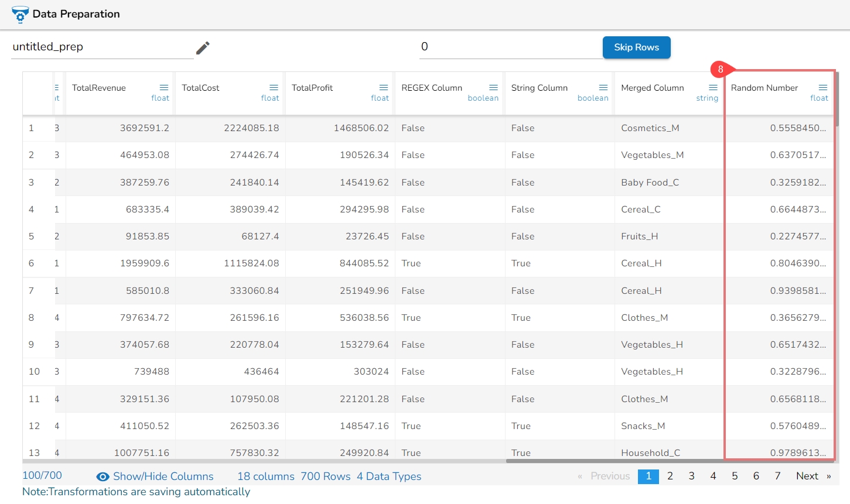The image size is (850, 504).
Task: Open the Merged Column menu icon
Action: tap(713, 88)
